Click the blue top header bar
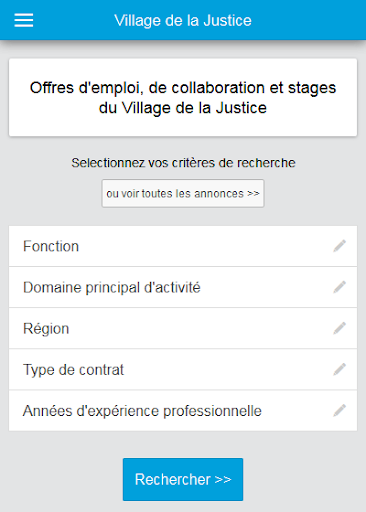Screen dimensions: 366x512 (x=183, y=20)
